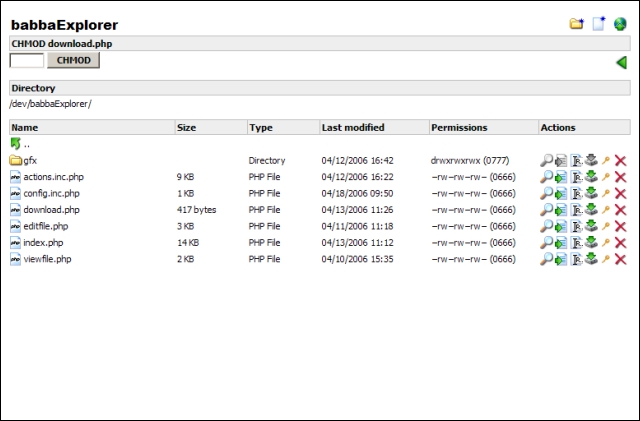Click the CHMOD value input field
The image size is (640, 421).
pos(26,61)
